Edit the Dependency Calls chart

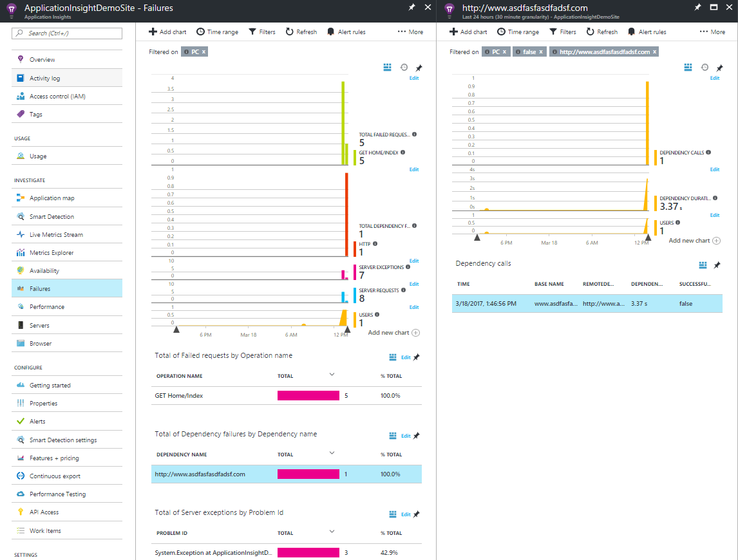coord(714,78)
